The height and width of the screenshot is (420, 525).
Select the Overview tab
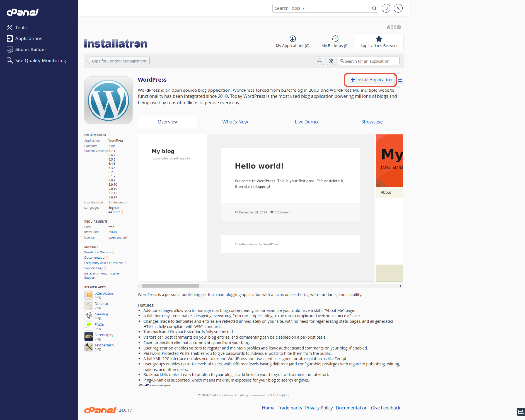click(168, 122)
